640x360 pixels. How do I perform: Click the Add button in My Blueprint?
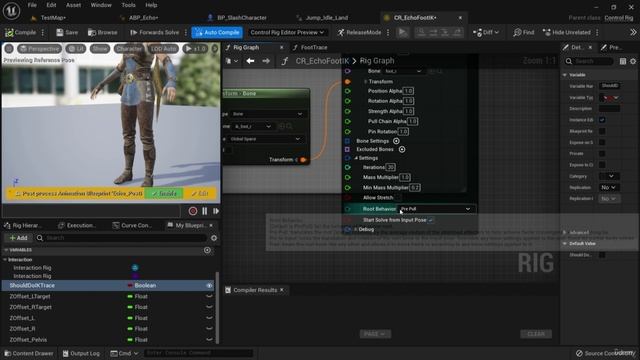pos(18,238)
